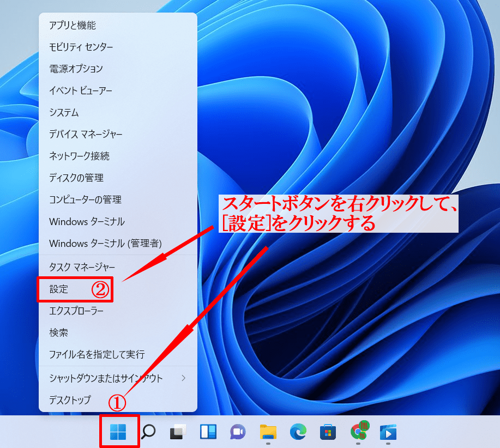This screenshot has height=448, width=500.
Task: Open 電源オプション from the menu
Action: click(x=76, y=69)
